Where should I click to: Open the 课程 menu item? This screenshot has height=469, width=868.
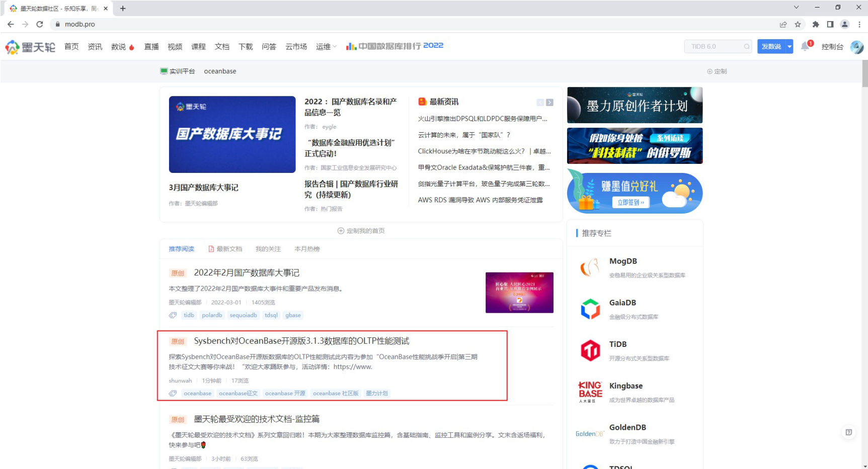pyautogui.click(x=199, y=47)
